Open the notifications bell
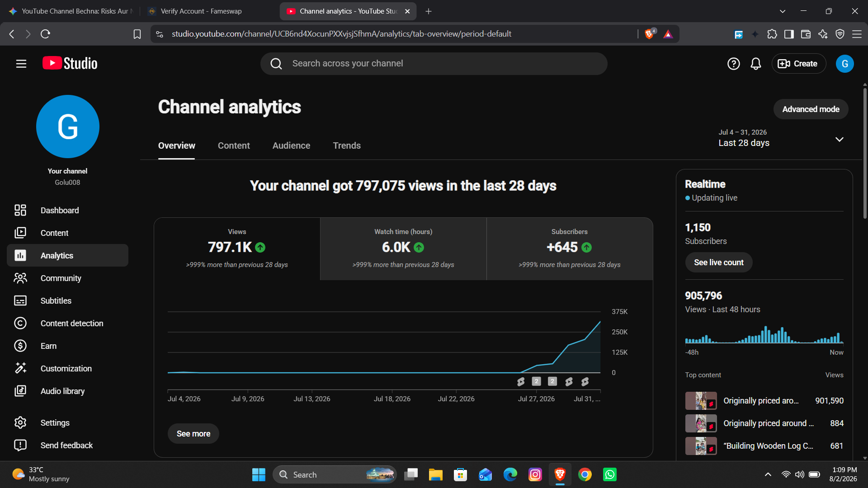The width and height of the screenshot is (868, 488). 756,64
